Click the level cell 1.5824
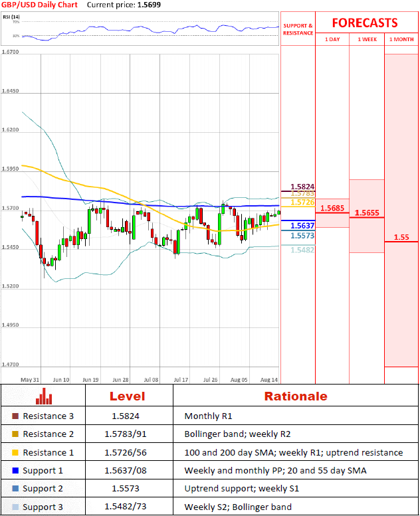420x516 pixels. point(126,416)
